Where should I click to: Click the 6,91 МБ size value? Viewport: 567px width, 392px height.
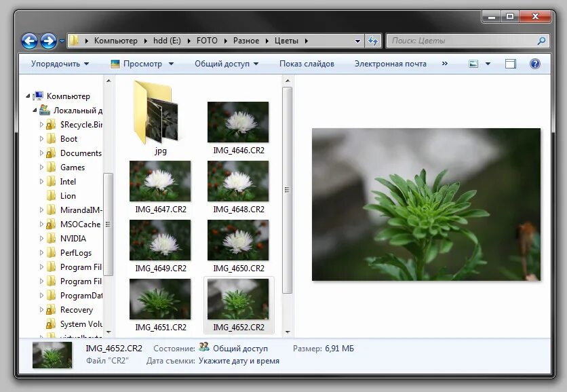point(339,349)
